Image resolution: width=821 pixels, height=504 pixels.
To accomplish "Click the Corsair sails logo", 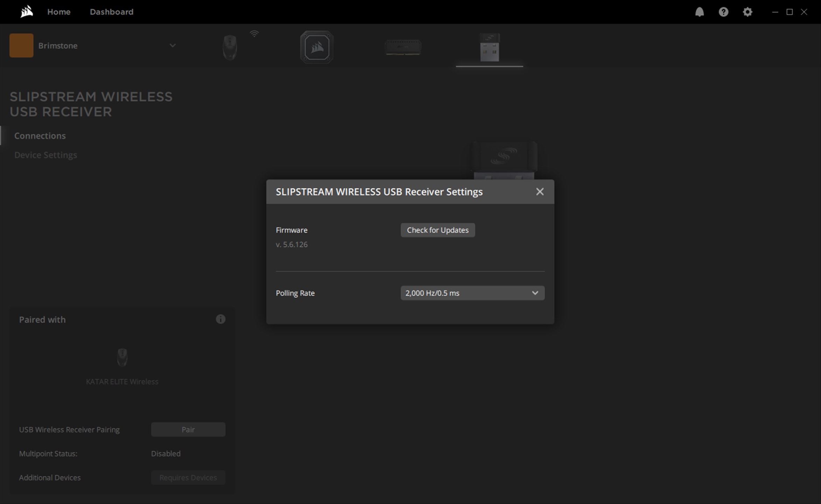I will [27, 12].
